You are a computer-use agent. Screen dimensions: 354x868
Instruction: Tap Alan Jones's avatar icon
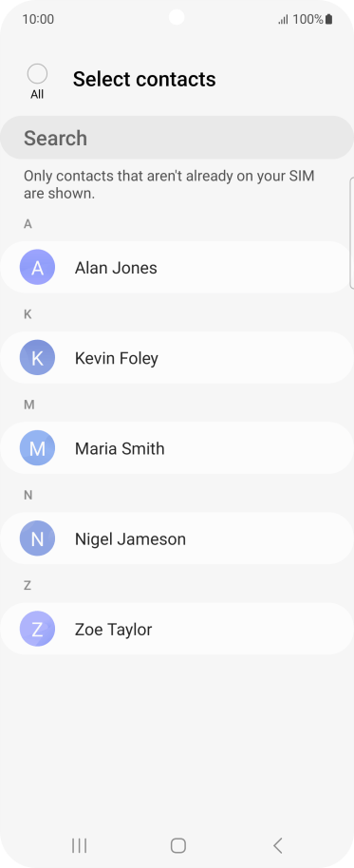click(x=37, y=268)
